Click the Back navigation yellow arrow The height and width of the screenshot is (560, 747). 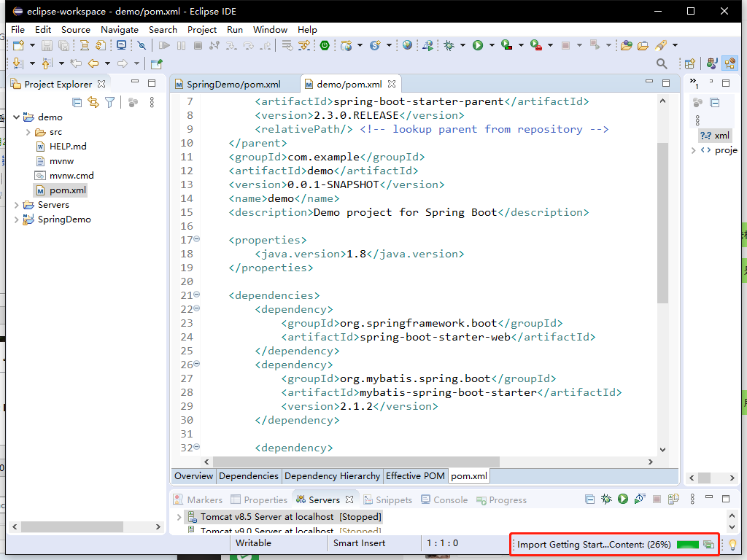coord(93,63)
